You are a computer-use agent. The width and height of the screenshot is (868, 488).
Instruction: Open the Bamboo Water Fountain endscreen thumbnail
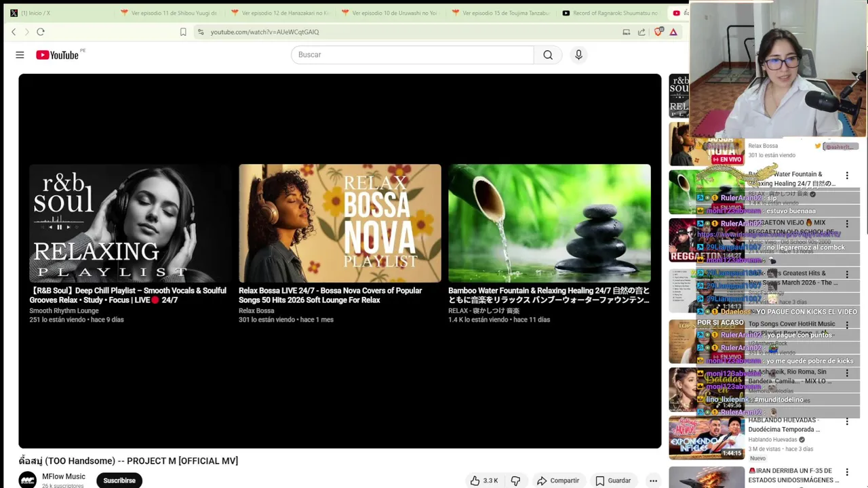549,223
